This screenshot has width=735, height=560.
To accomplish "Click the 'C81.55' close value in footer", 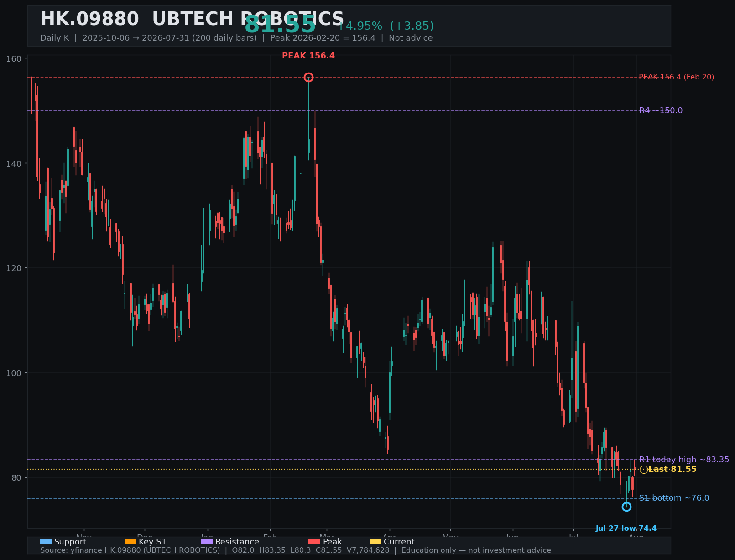I will tap(328, 550).
